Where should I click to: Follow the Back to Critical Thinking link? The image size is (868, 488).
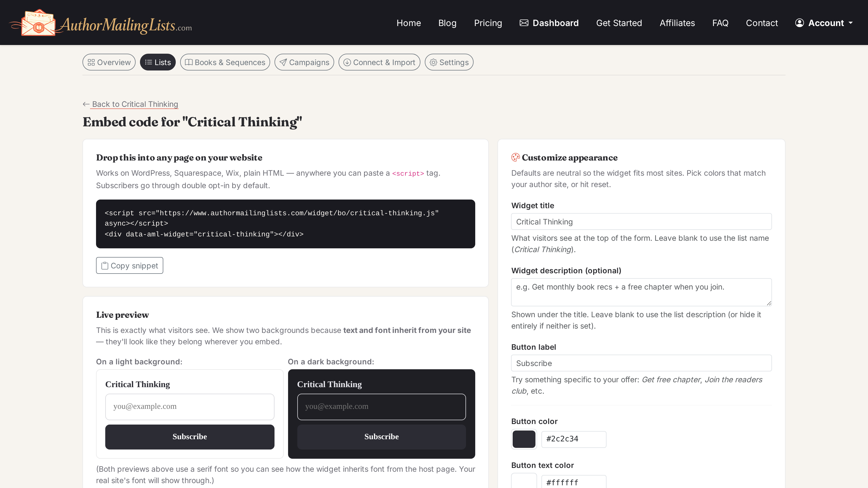(135, 104)
